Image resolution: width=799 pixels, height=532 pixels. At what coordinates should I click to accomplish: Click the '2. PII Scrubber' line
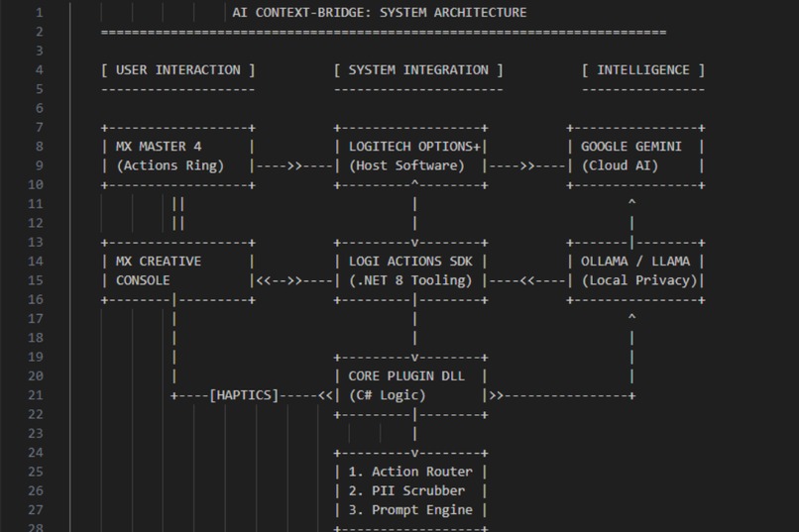pos(406,490)
